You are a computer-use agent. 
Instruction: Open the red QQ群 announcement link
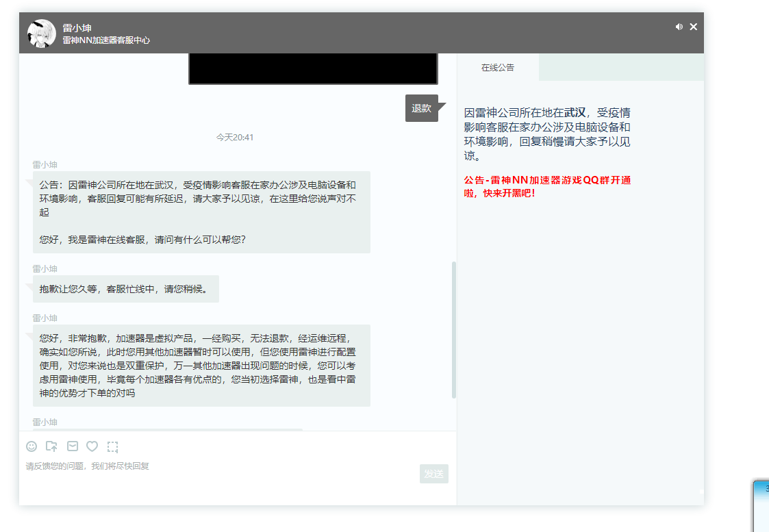[x=547, y=186]
